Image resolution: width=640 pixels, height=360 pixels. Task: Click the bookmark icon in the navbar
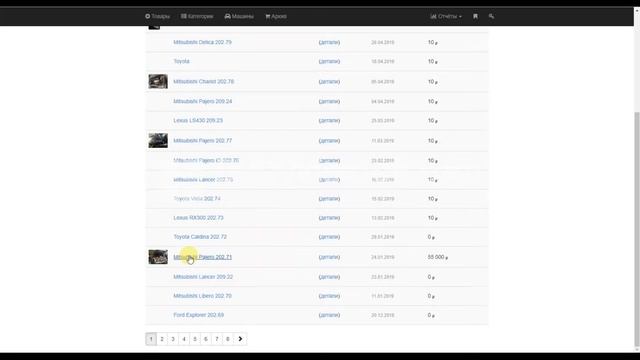point(475,16)
